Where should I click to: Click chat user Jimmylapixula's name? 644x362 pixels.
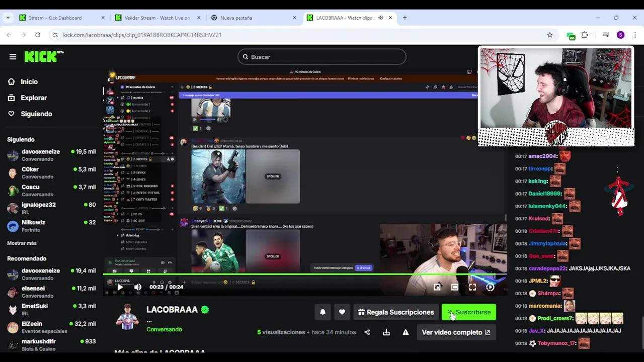(548, 243)
